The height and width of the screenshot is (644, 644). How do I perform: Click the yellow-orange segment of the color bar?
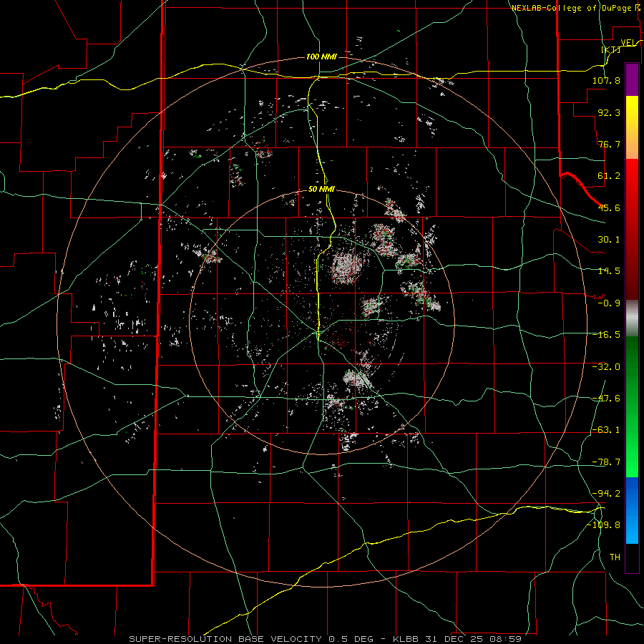632,127
